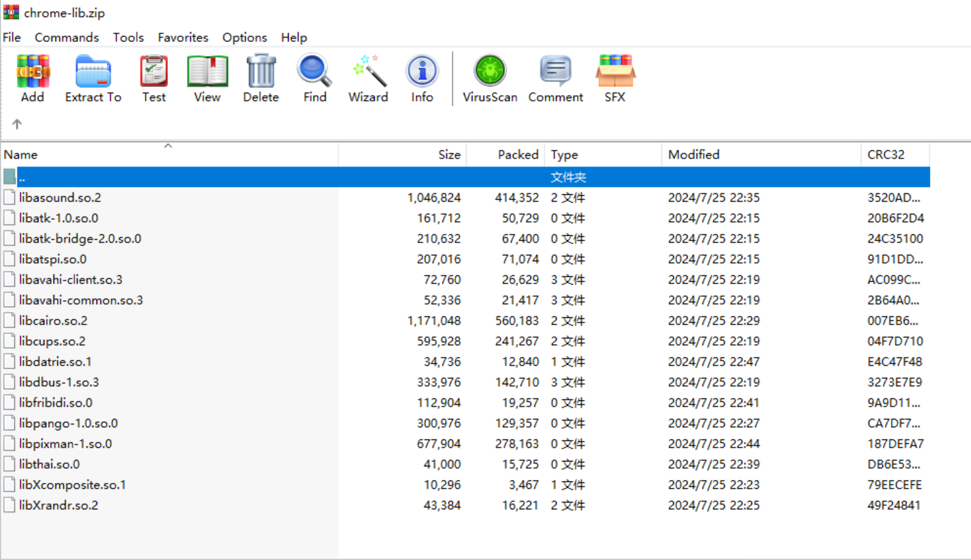Select the libcairo.so.2 file
The width and height of the screenshot is (971, 560).
click(x=53, y=320)
